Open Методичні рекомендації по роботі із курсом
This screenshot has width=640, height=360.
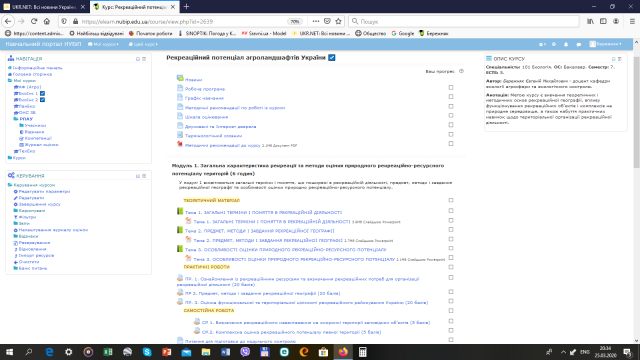235,108
